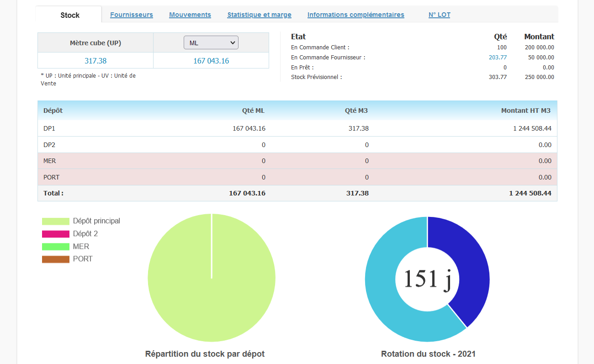Image resolution: width=594 pixels, height=364 pixels.
Task: Open the Statistique et marge tab
Action: (259, 15)
